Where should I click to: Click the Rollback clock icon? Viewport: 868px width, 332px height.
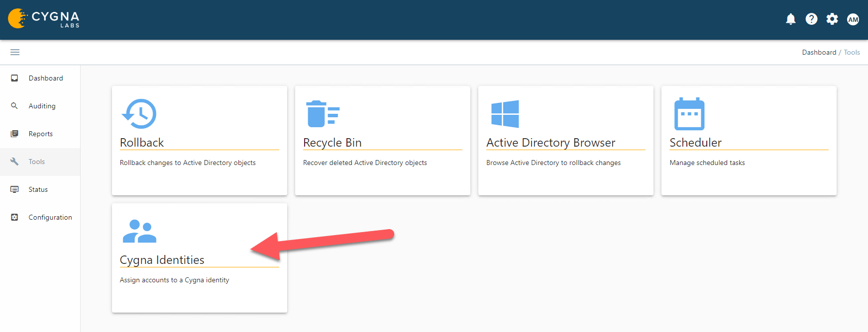click(x=139, y=114)
